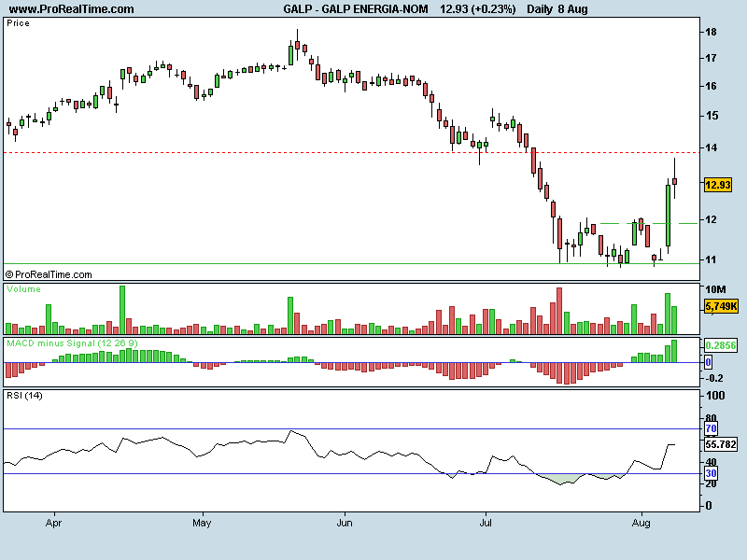Click the 16 price axis label
This screenshot has width=747, height=560.
pyautogui.click(x=711, y=86)
